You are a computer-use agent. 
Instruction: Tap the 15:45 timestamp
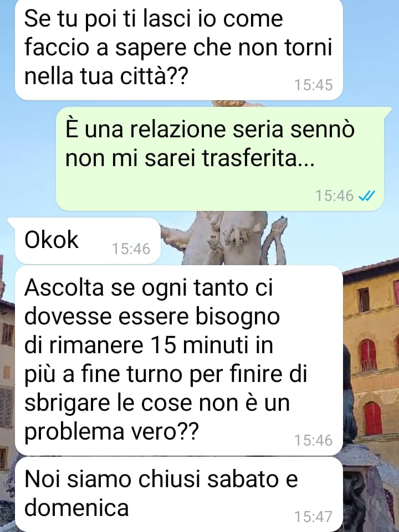click(313, 85)
